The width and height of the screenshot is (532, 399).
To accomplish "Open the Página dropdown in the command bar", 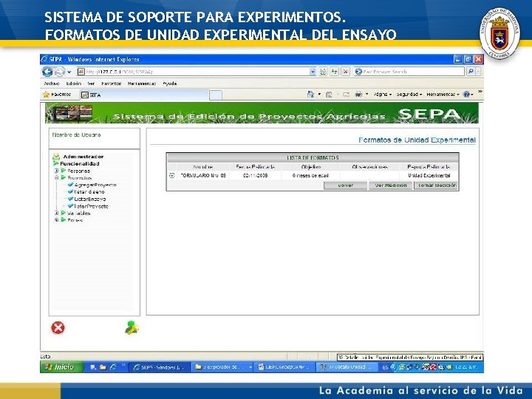I will tap(383, 95).
